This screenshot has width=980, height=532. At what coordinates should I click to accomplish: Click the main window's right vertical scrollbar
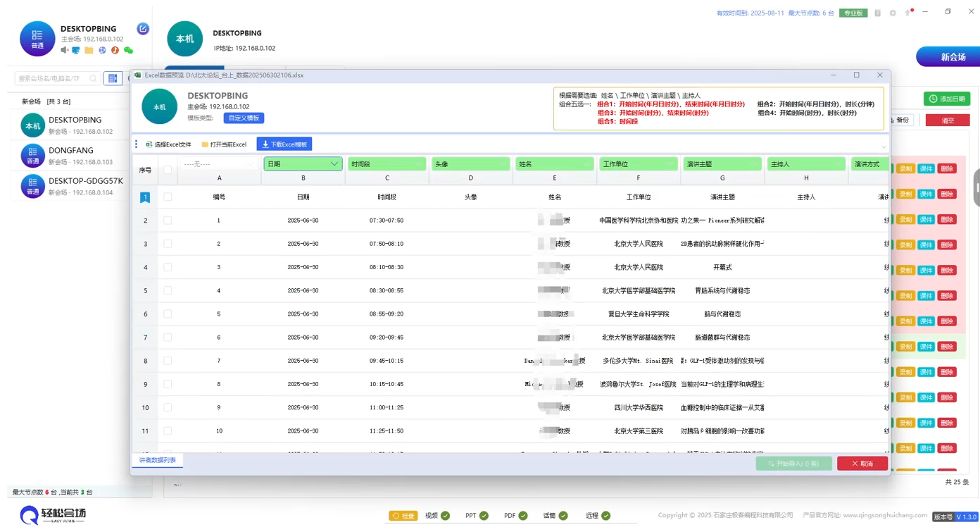(976, 187)
